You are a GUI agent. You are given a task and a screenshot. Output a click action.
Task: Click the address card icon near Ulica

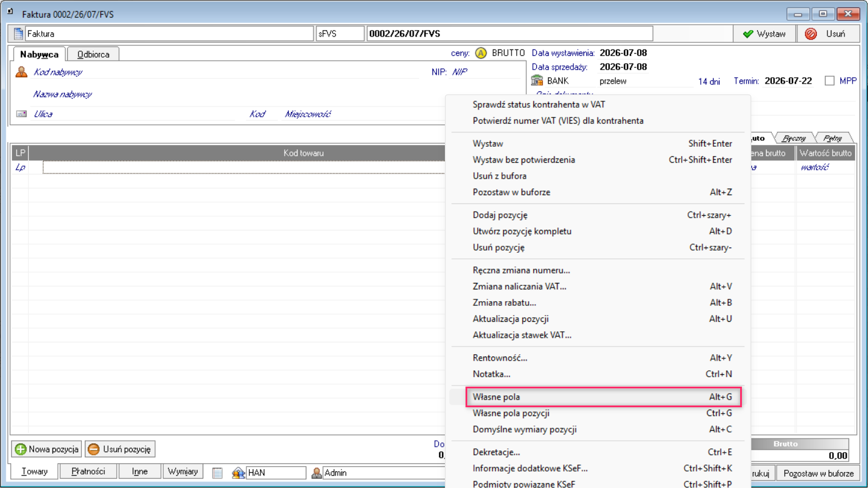coord(22,114)
